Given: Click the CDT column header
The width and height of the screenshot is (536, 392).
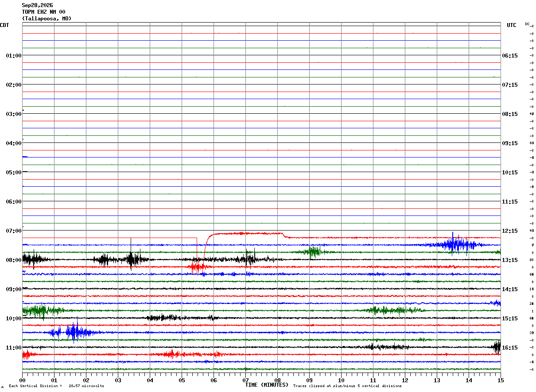Looking at the screenshot, I should (4, 25).
